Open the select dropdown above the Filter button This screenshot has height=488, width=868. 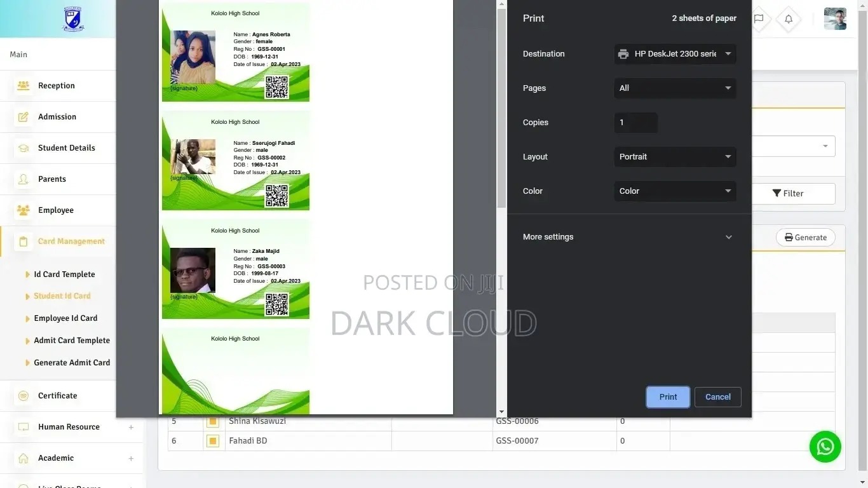click(x=793, y=146)
